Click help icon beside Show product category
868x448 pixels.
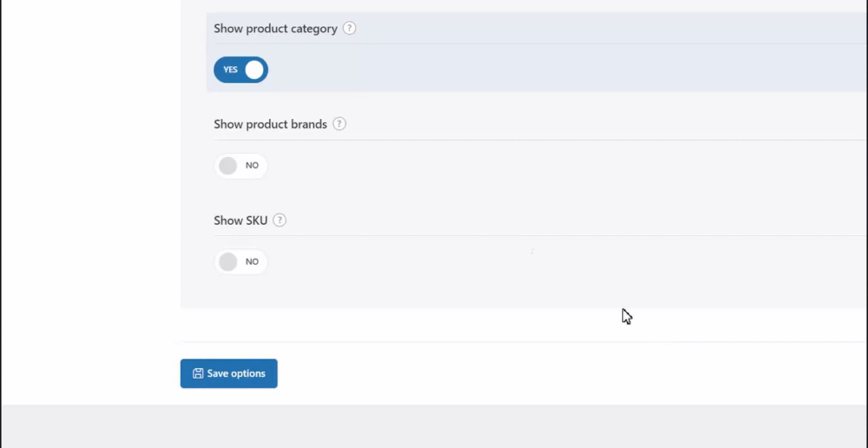(349, 29)
